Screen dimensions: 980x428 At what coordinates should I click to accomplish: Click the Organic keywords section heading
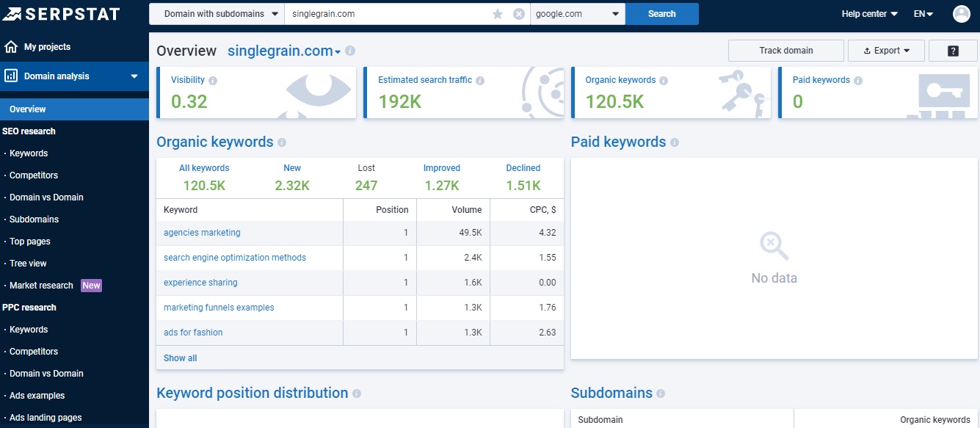[x=215, y=142]
